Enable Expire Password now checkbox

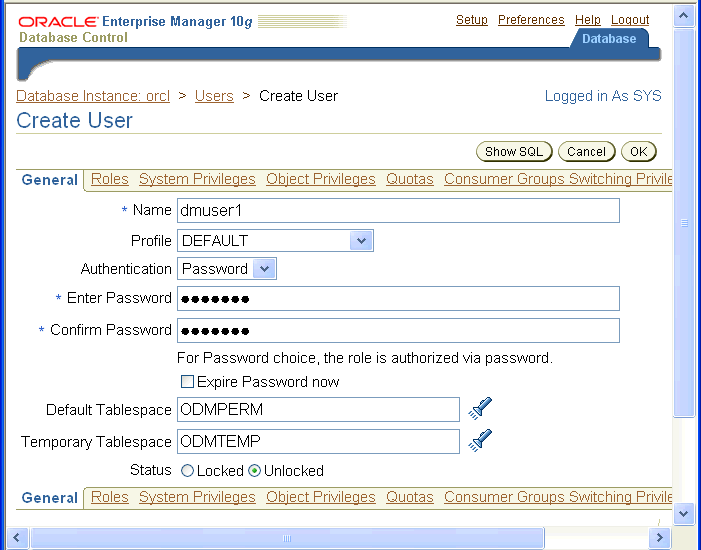[x=186, y=382]
